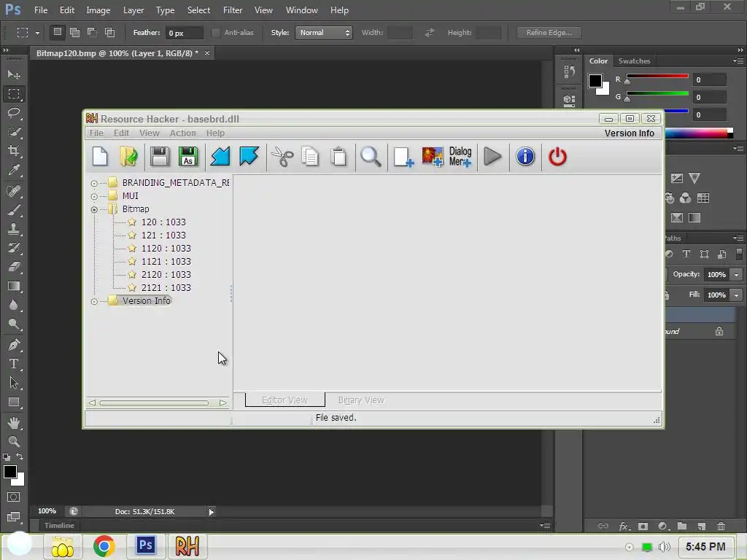Select Photoshop's Lasso tool

point(14,113)
